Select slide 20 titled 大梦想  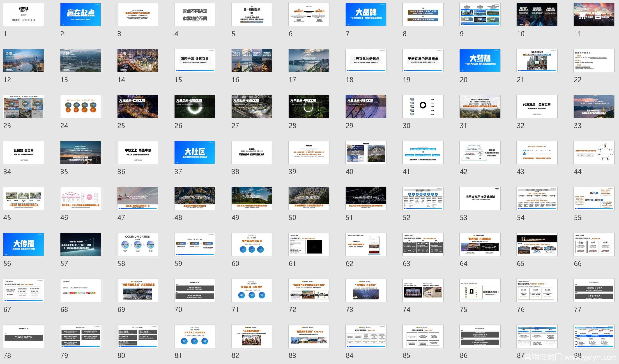coord(480,60)
